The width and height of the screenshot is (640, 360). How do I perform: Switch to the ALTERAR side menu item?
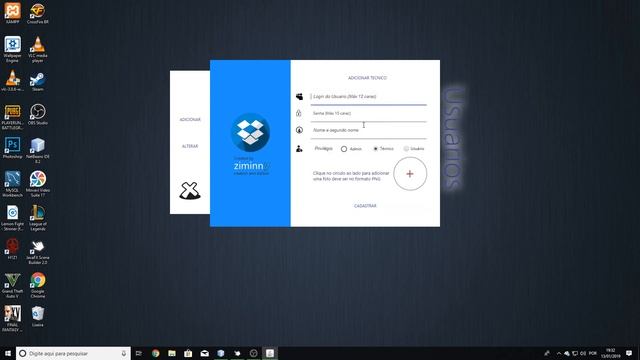[190, 146]
